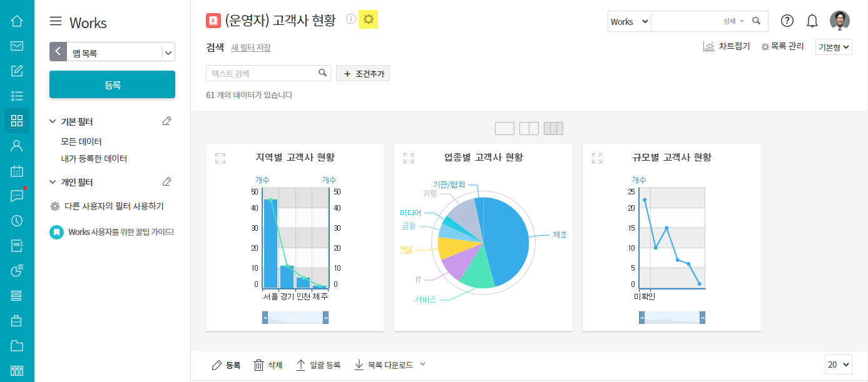Select 내가 등록한 데이터 filter

94,159
